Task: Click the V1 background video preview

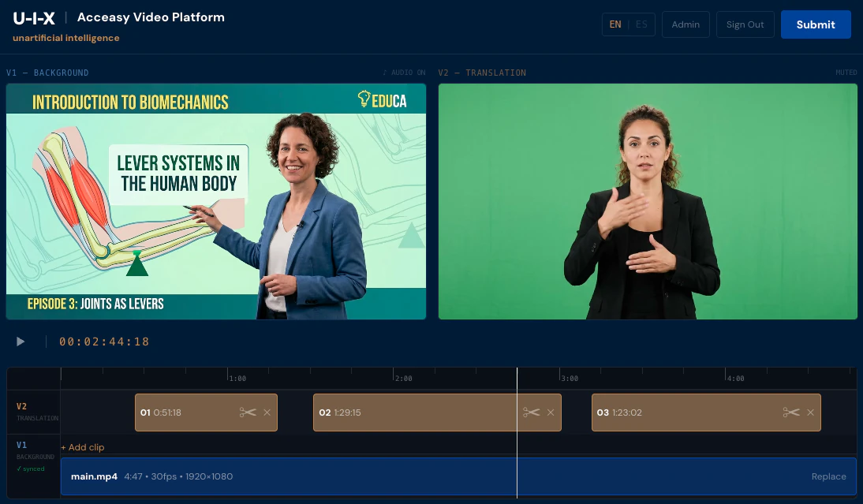Action: click(216, 201)
